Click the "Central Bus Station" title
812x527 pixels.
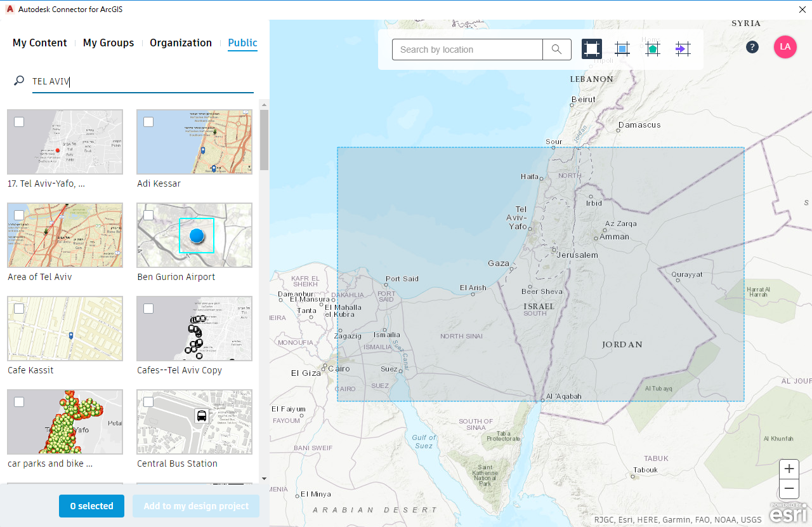coord(178,464)
